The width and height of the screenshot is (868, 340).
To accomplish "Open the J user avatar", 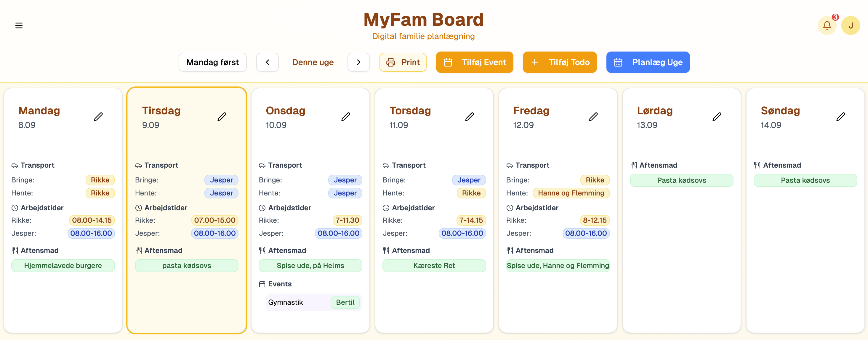I will tap(851, 25).
